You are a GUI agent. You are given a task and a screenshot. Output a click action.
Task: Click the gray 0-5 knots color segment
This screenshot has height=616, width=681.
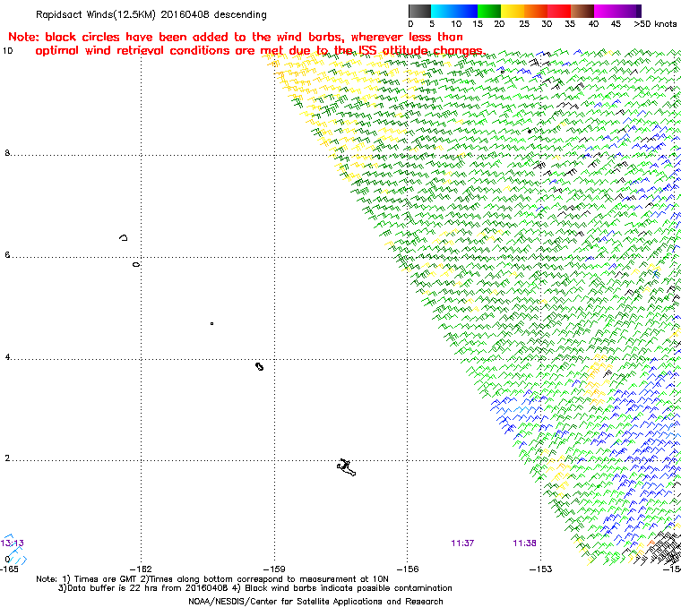419,11
